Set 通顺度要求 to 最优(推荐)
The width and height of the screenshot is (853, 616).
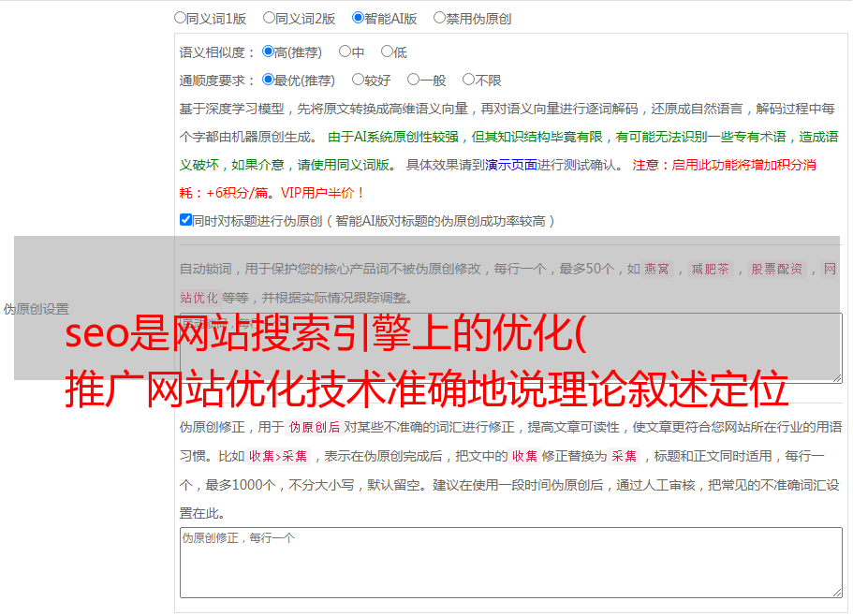click(x=268, y=80)
